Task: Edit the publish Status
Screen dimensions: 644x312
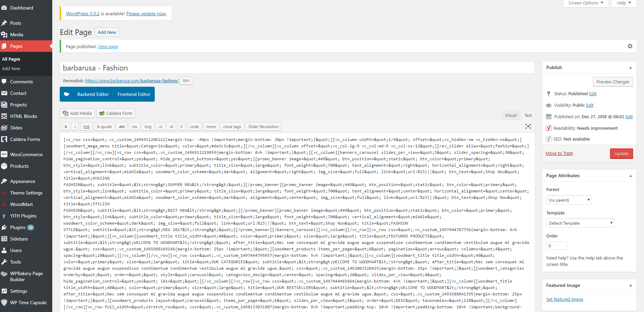Action: tap(593, 94)
